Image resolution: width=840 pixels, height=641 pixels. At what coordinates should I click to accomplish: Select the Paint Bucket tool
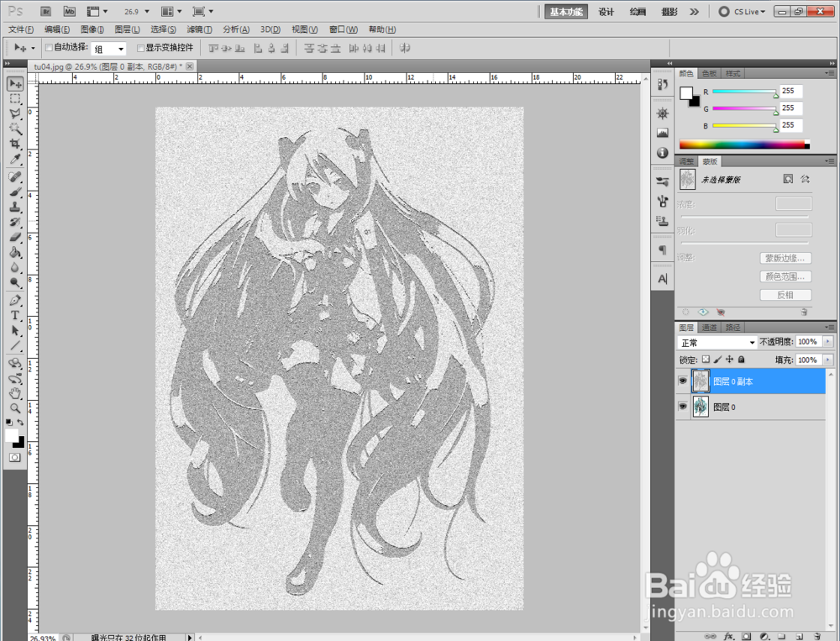[15, 252]
